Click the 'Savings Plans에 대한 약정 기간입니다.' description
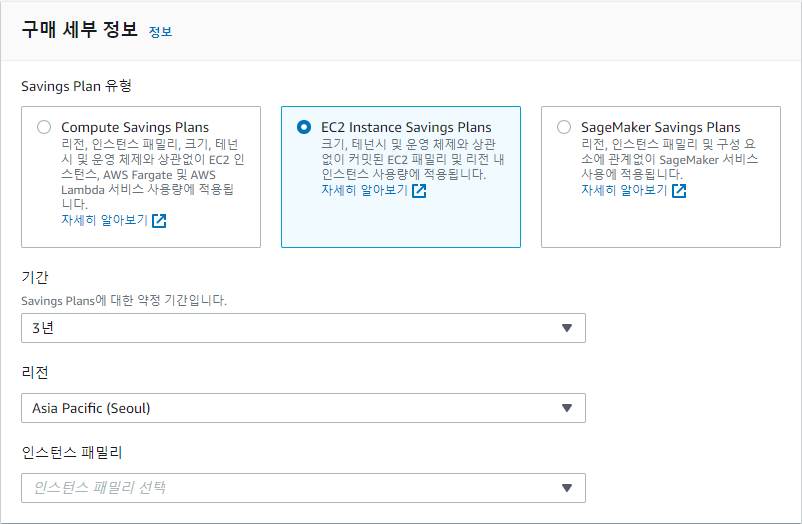 (x=124, y=300)
